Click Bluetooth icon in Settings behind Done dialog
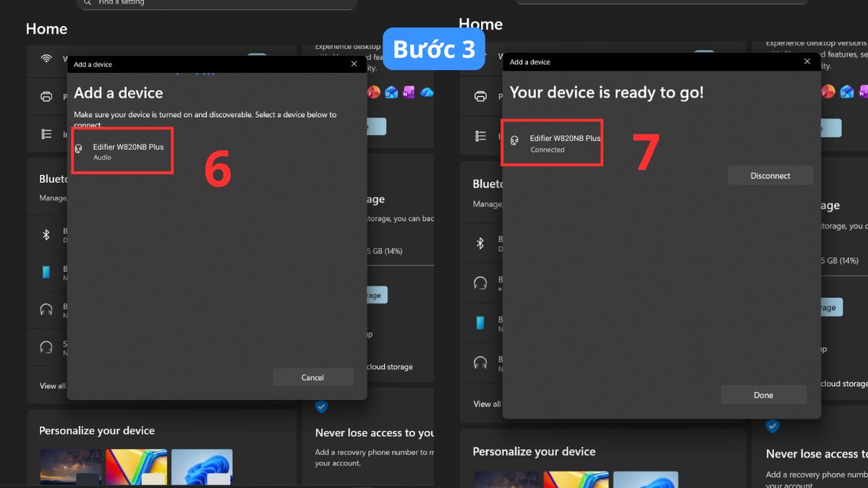The width and height of the screenshot is (868, 488). coord(480,244)
